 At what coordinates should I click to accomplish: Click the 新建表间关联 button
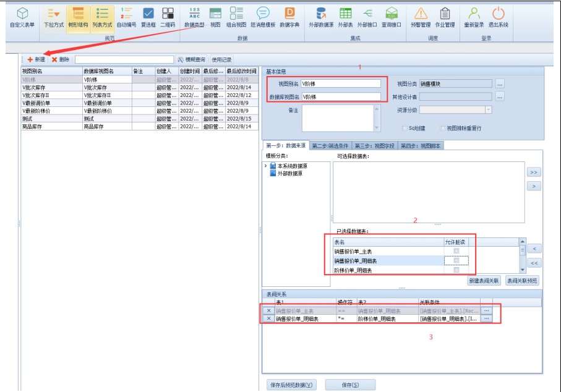pyautogui.click(x=484, y=280)
